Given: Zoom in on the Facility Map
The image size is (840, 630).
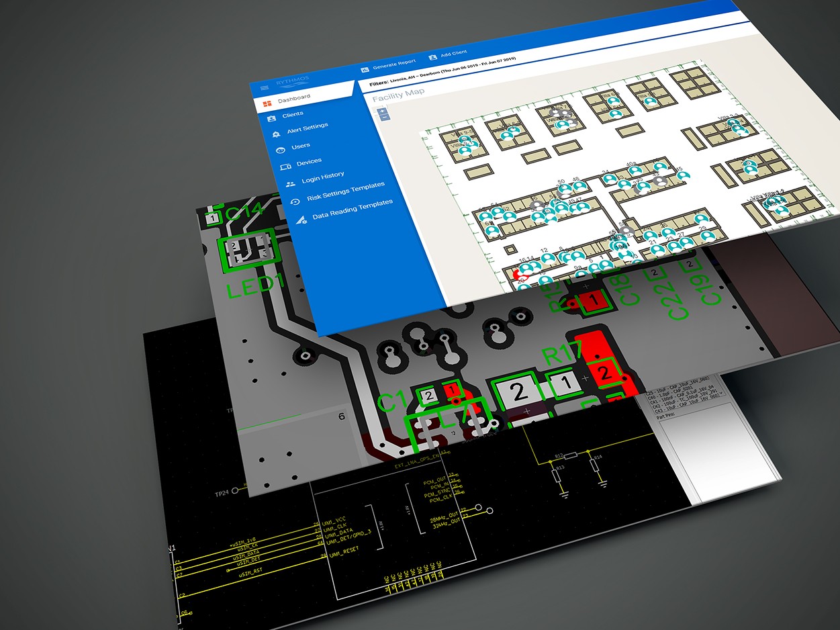Looking at the screenshot, I should point(382,111).
